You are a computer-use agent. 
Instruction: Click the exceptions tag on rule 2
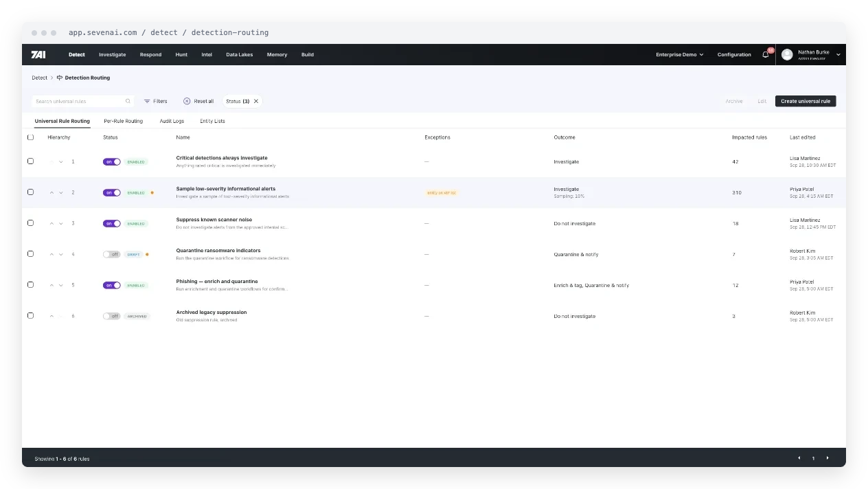point(442,193)
